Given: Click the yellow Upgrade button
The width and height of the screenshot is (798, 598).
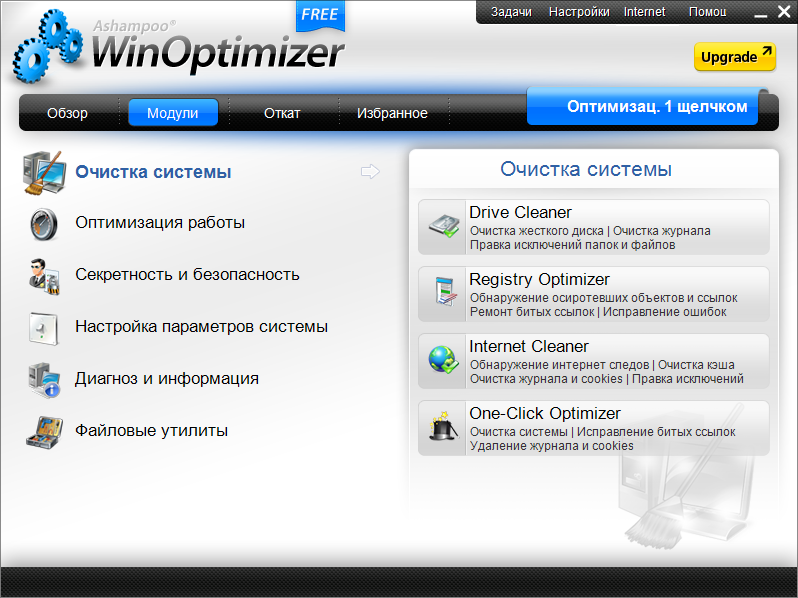Looking at the screenshot, I should point(735,56).
